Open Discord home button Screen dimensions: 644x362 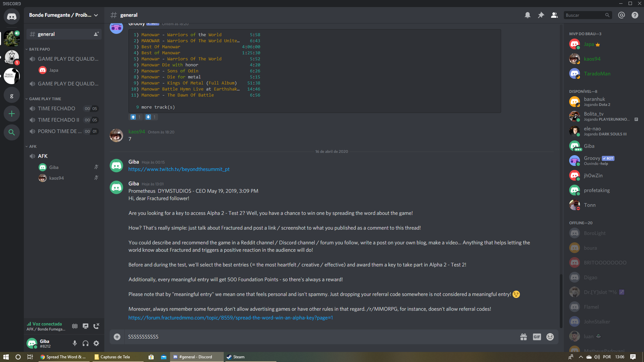point(12,16)
